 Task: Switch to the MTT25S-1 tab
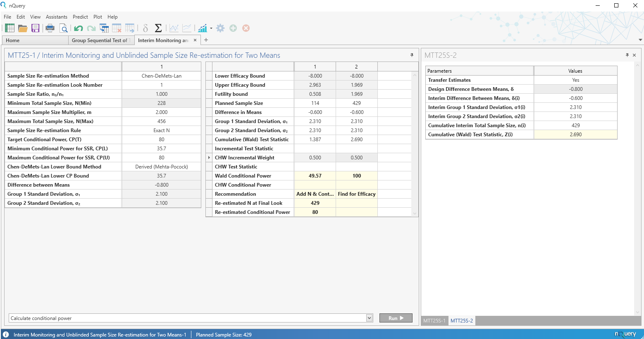coord(434,320)
